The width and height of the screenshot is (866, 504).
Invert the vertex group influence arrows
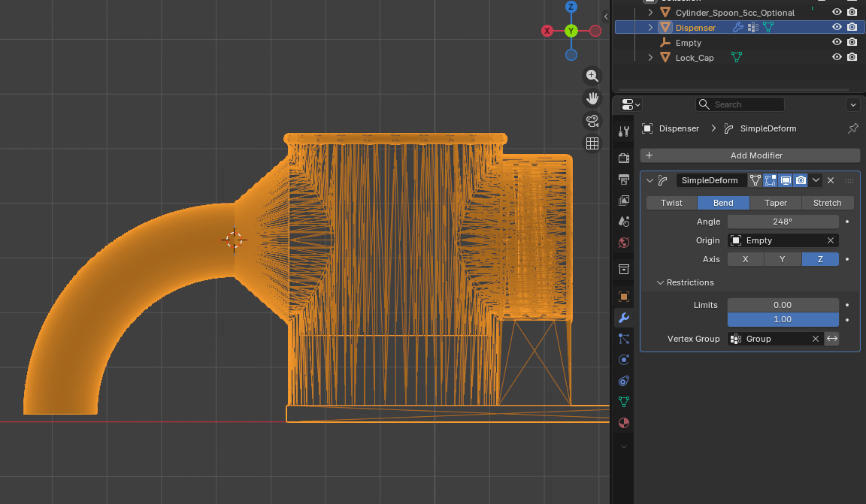(x=831, y=339)
